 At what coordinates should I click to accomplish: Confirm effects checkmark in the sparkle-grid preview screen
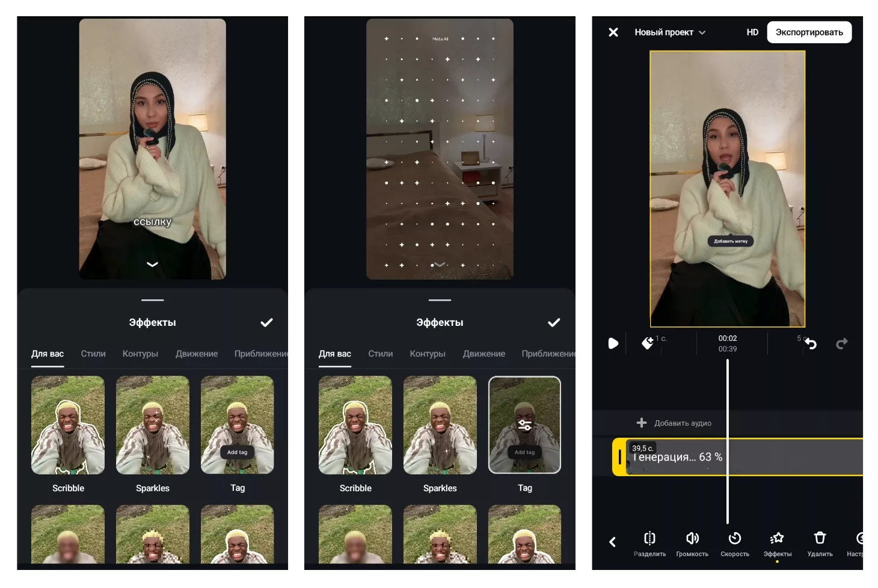click(554, 323)
